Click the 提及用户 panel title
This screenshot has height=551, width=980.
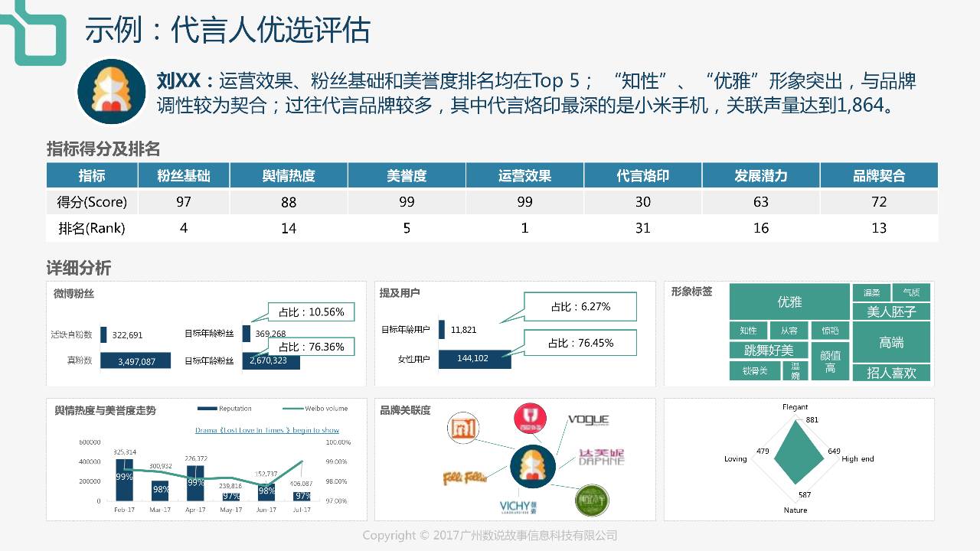[400, 292]
